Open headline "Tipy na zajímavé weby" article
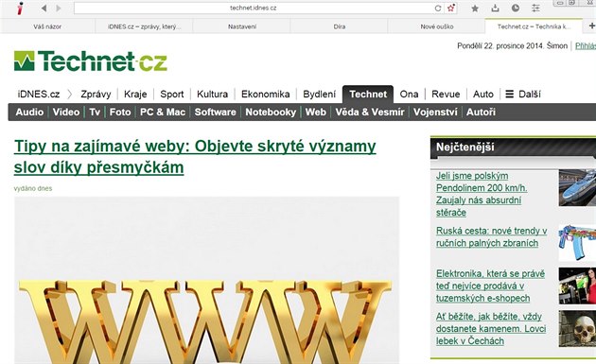 point(195,157)
